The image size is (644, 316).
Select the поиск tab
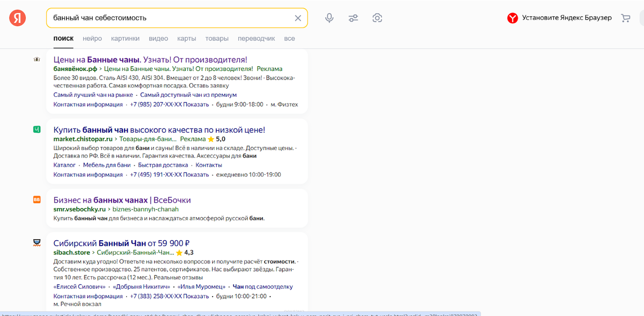click(x=63, y=39)
